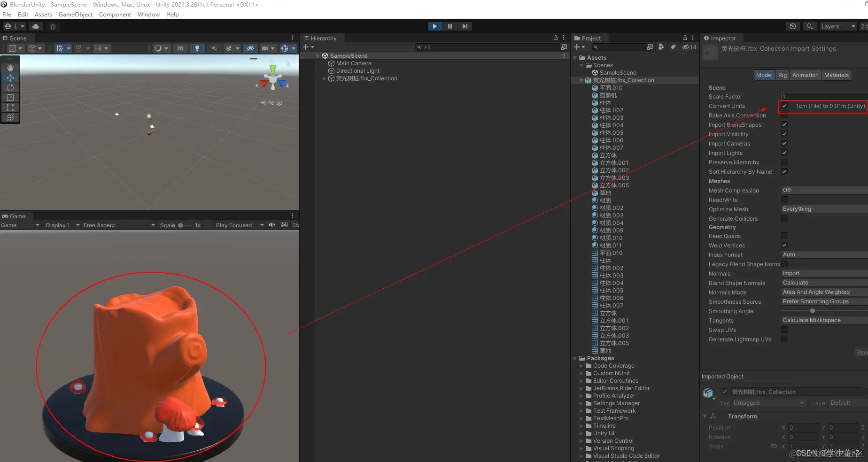Open the cloud services button
Screen dimensions: 868x462
[36, 26]
